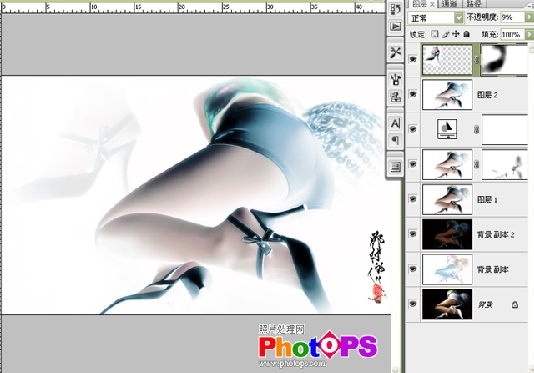Click the 不透明度 label
The image size is (534, 373).
(x=483, y=17)
